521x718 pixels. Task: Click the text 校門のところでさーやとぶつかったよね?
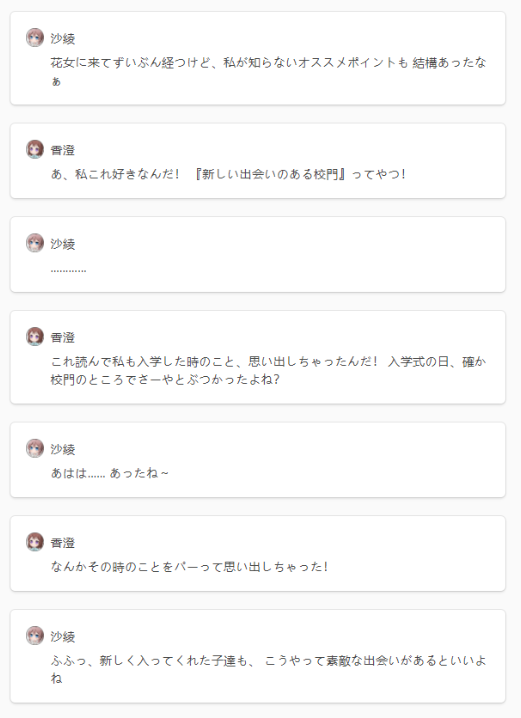165,380
